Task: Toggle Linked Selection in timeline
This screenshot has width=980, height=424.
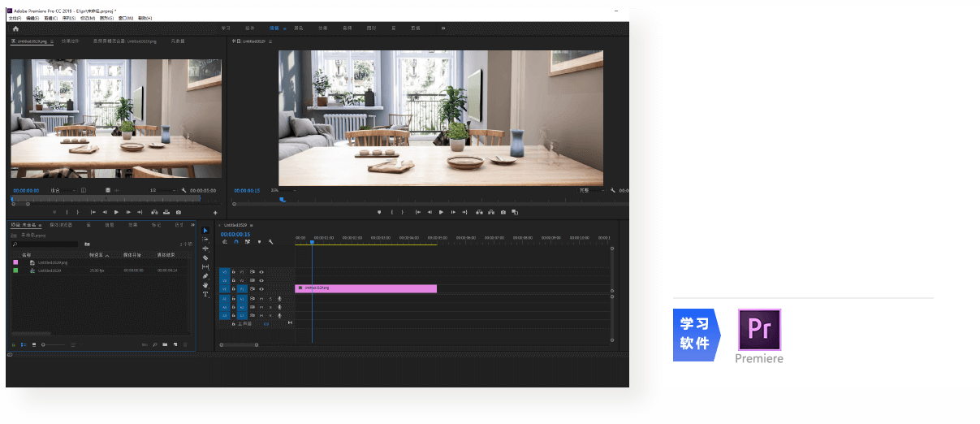Action: pyautogui.click(x=247, y=241)
